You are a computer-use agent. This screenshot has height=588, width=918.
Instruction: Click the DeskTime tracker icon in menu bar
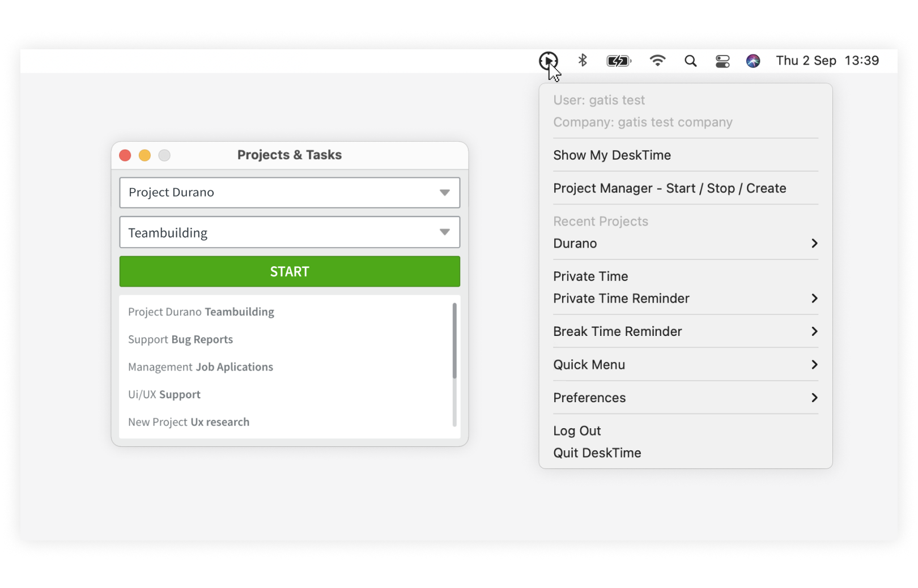[x=549, y=61]
